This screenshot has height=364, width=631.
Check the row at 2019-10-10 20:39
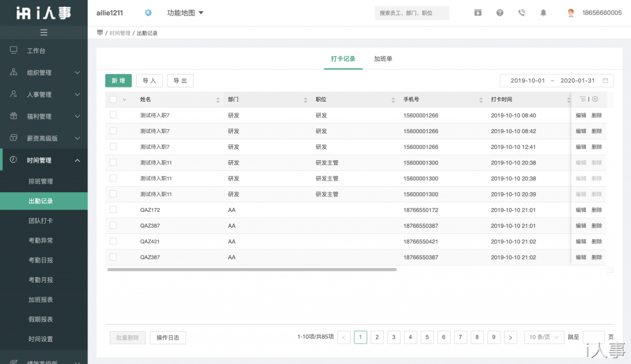(113, 194)
